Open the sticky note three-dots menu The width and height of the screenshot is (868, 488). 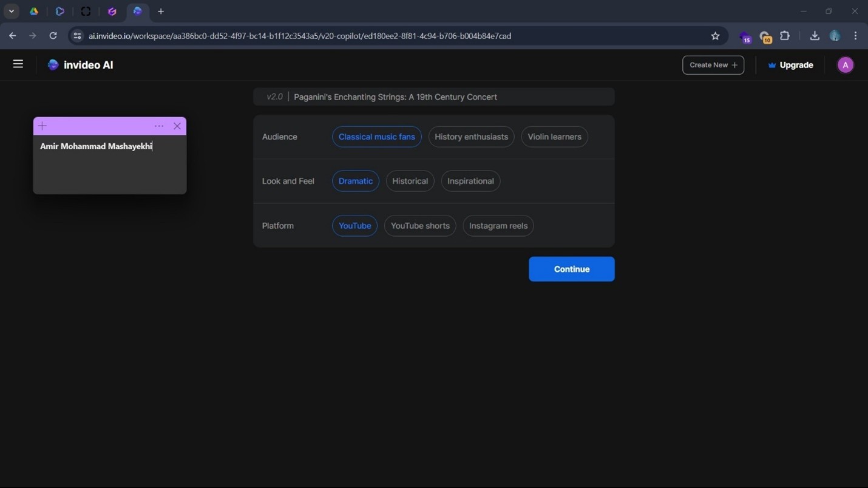[x=159, y=126]
